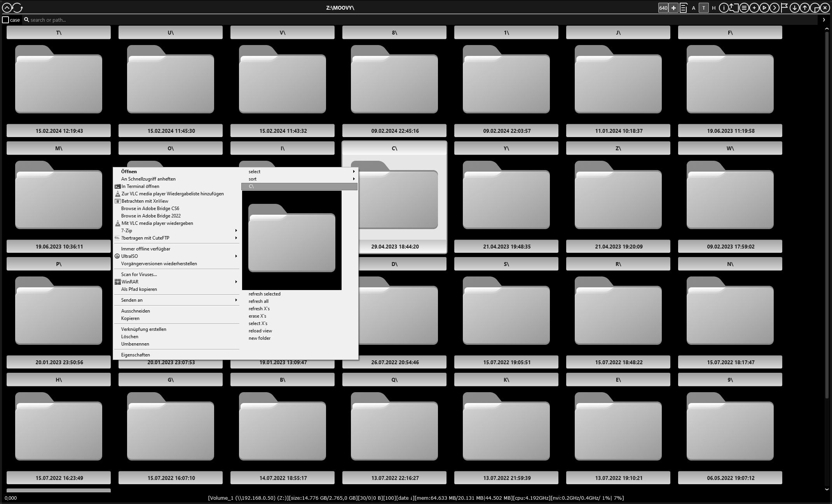Click the circled play triangle icon
The image size is (832, 504).
pos(764,8)
